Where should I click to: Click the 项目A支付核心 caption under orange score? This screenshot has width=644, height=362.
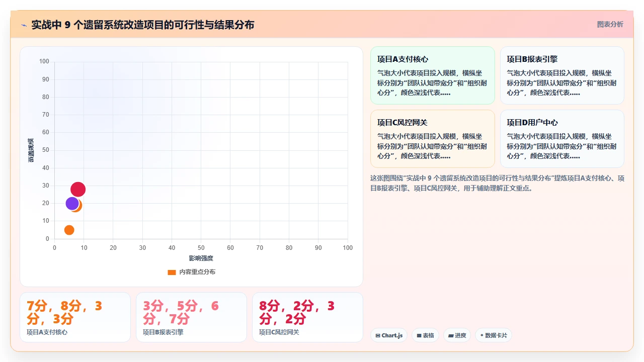click(47, 332)
